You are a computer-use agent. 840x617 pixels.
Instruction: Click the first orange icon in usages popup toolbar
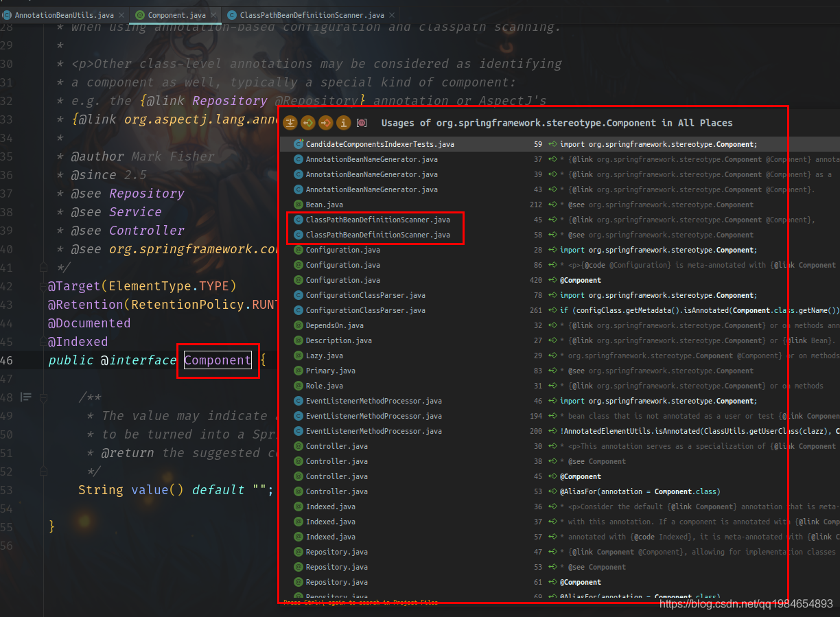290,123
